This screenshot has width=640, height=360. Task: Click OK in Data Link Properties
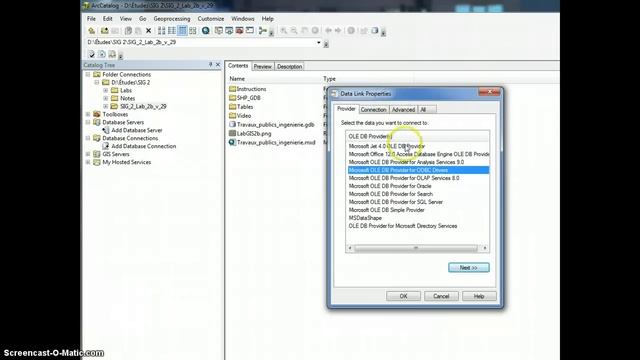(403, 296)
